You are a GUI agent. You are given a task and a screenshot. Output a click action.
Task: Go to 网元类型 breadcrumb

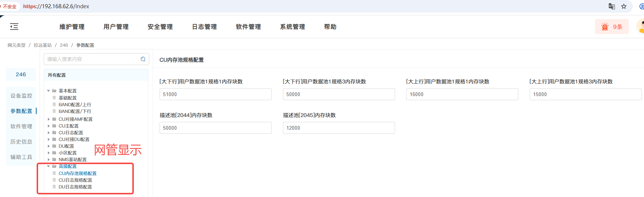click(16, 45)
